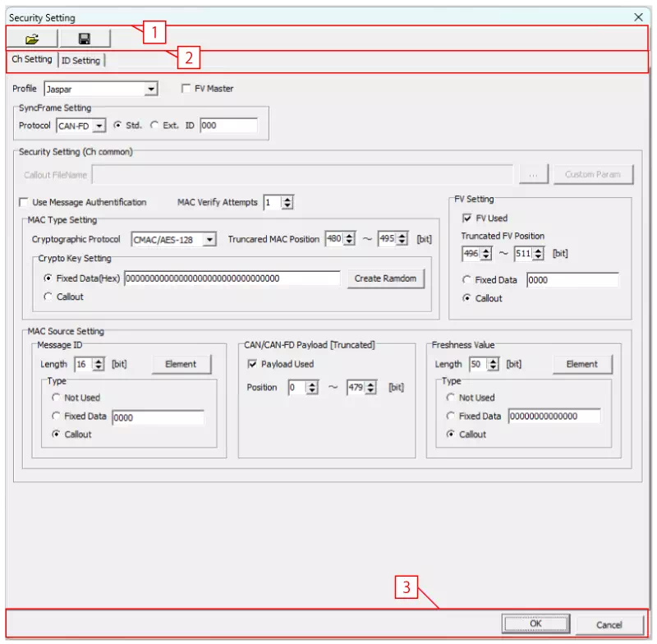The image size is (657, 644).
Task: Select the Ext. ID format radio button
Action: coord(156,125)
